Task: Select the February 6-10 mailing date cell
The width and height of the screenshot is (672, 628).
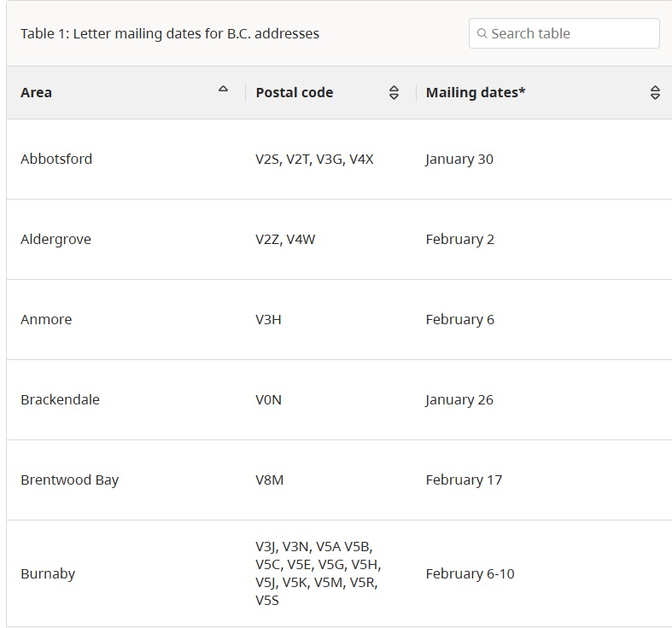Action: tap(470, 573)
